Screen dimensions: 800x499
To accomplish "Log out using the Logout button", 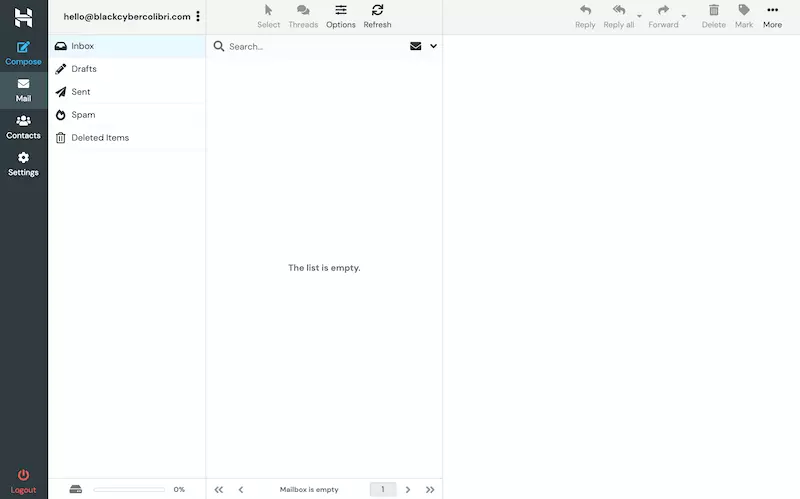I will coord(23,482).
